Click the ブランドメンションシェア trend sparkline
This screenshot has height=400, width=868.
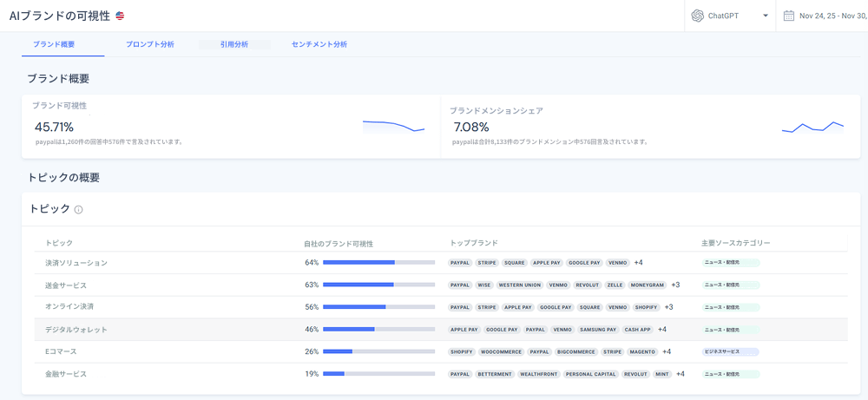(x=812, y=128)
